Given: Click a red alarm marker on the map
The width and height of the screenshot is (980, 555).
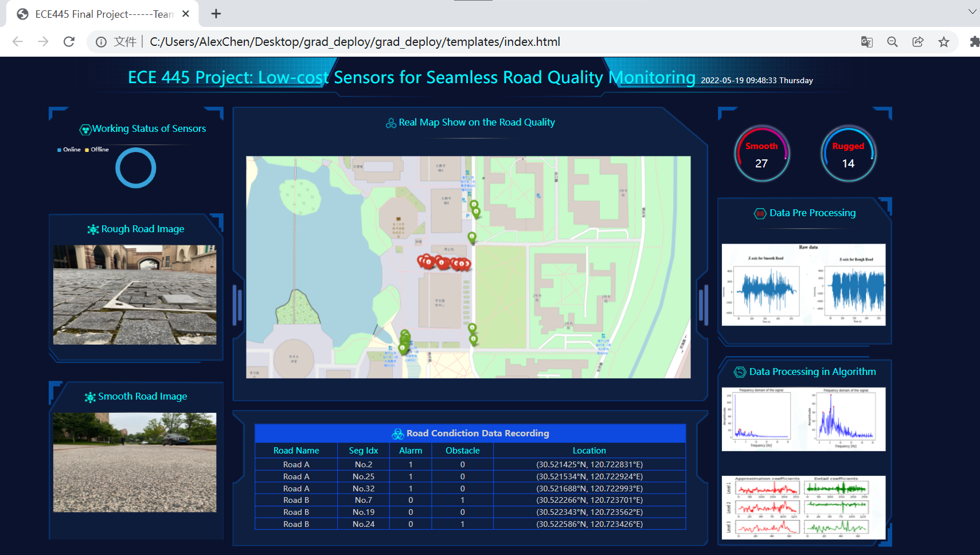Looking at the screenshot, I should (x=442, y=263).
